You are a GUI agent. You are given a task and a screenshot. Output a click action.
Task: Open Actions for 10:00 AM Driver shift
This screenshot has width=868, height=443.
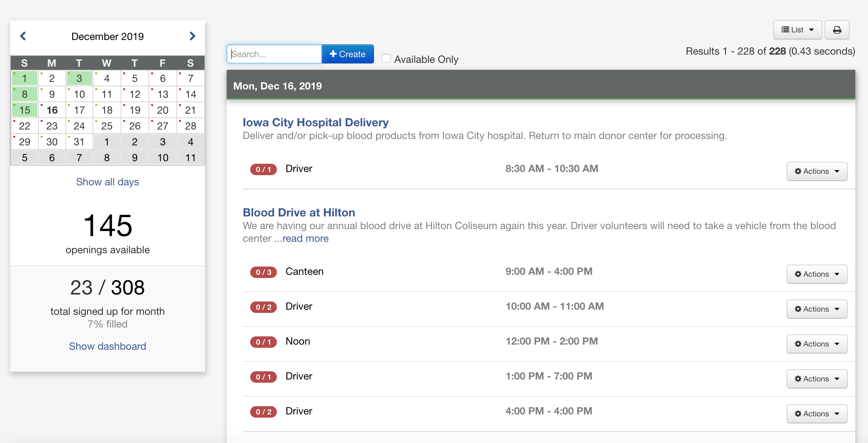[x=817, y=309]
